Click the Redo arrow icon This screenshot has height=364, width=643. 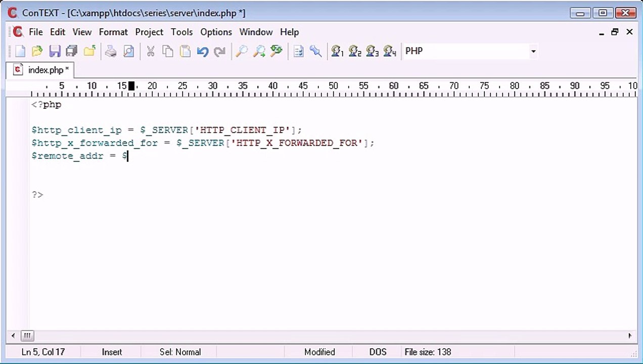tap(219, 51)
